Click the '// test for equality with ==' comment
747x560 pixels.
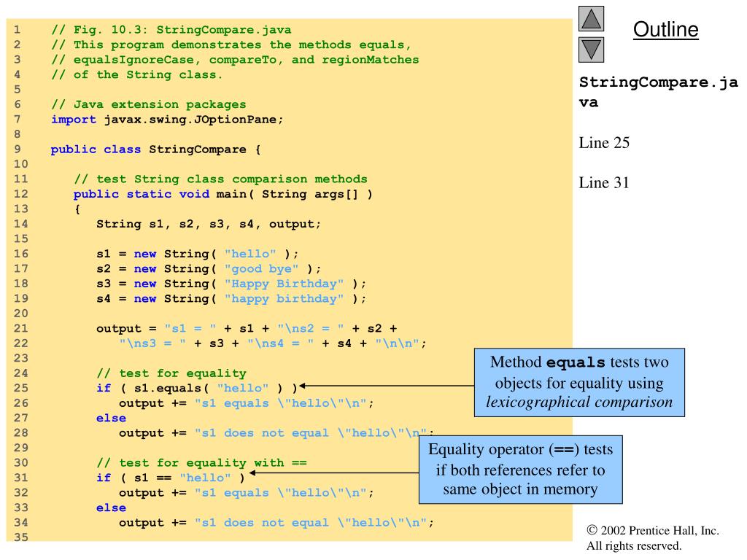[x=201, y=463]
